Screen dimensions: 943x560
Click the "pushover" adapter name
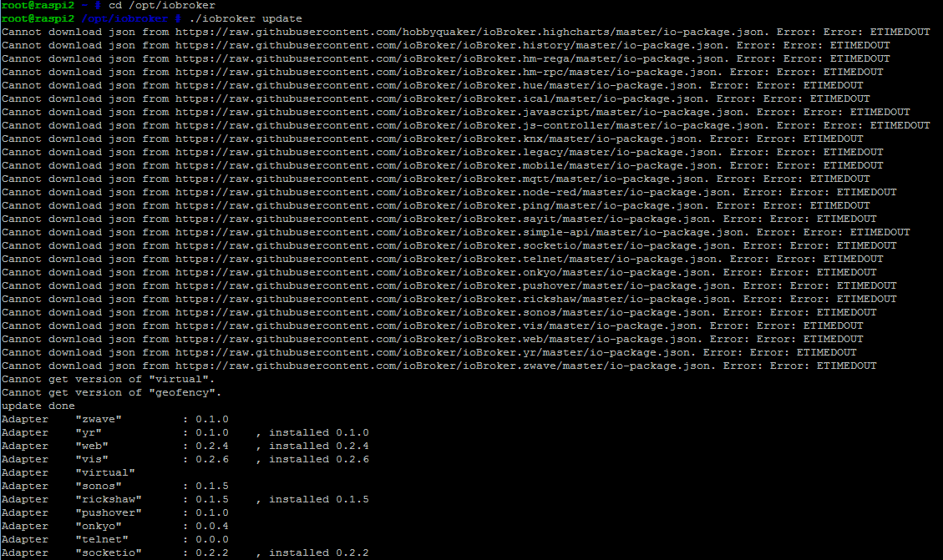coord(109,512)
